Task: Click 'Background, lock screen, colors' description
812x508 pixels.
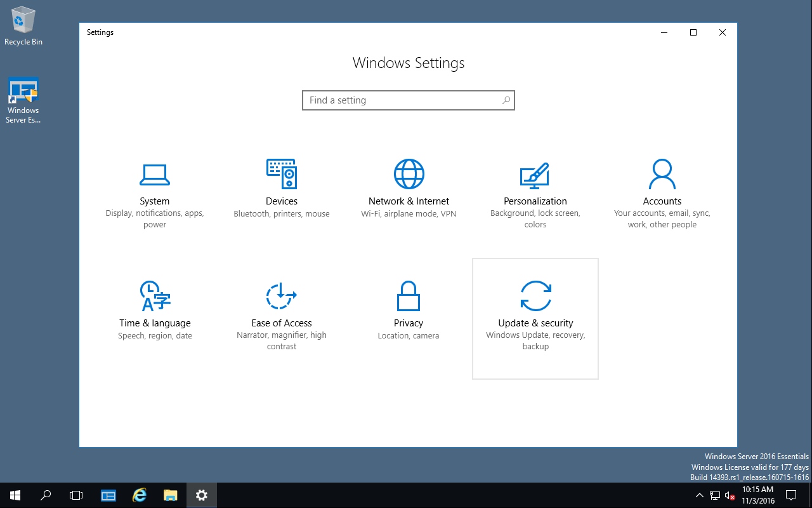Action: [x=535, y=219]
